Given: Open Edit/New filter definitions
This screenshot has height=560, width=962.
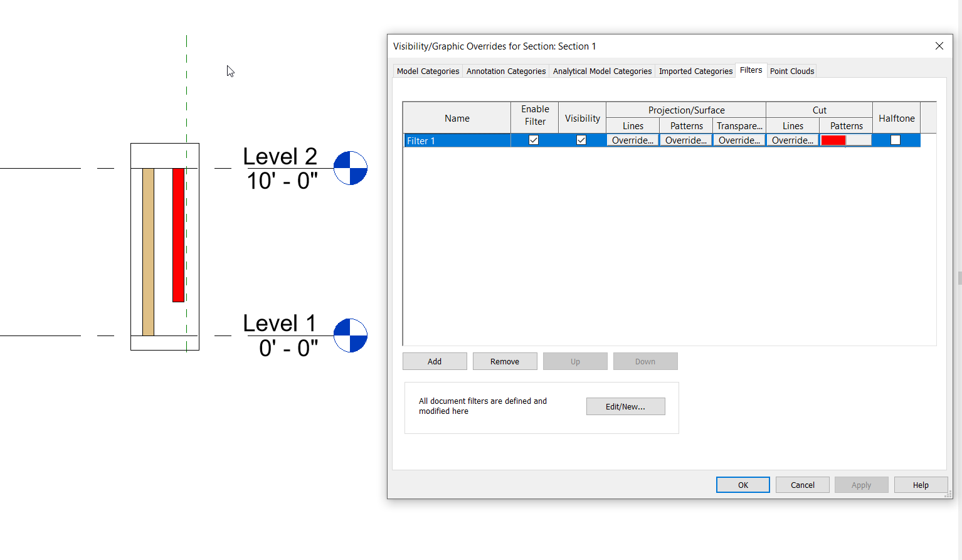Looking at the screenshot, I should [x=625, y=406].
